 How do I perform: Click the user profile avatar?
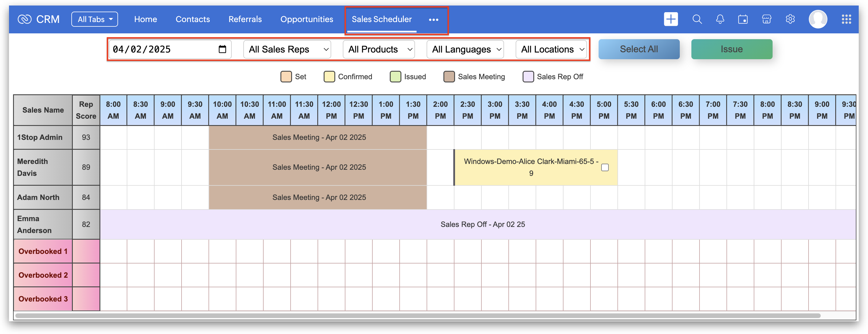(x=818, y=19)
